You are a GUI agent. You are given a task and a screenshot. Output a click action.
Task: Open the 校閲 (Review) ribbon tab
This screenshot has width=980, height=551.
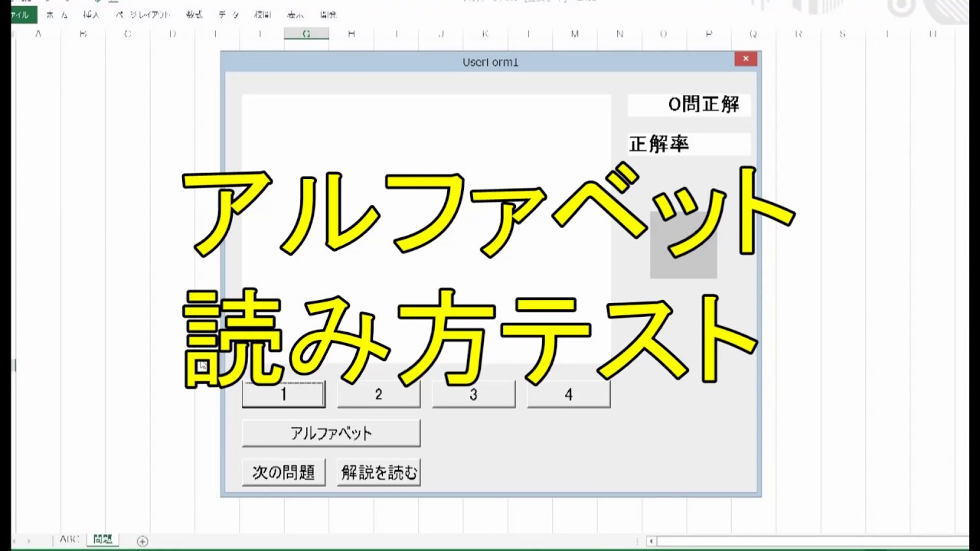(x=263, y=15)
